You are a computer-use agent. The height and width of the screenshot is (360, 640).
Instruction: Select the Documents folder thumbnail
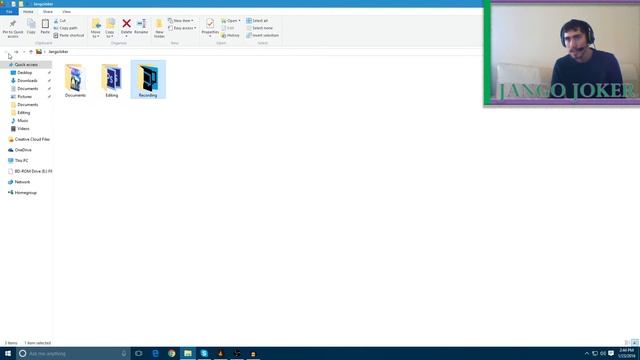point(75,80)
